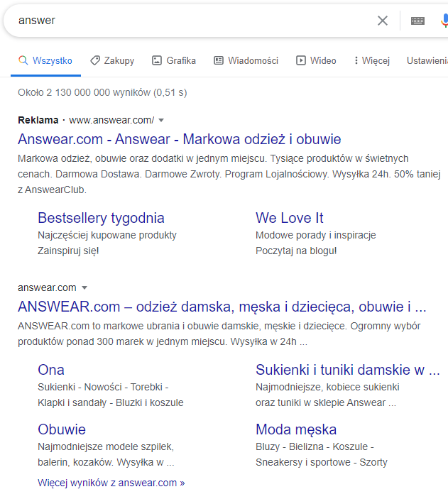Open ANSWEAR.com organic result title
Image resolution: width=448 pixels, height=499 pixels.
222,307
